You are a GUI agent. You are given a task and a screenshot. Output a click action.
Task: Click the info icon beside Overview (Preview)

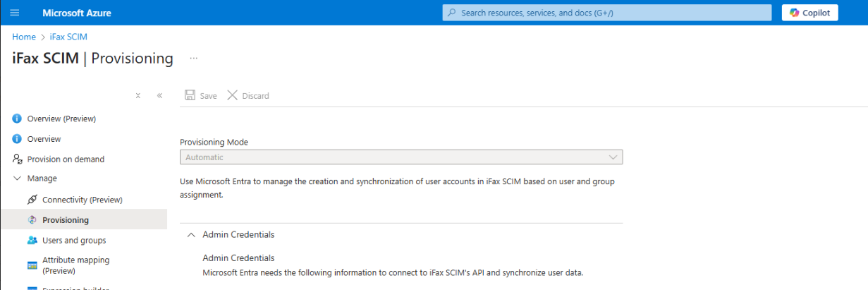point(17,119)
